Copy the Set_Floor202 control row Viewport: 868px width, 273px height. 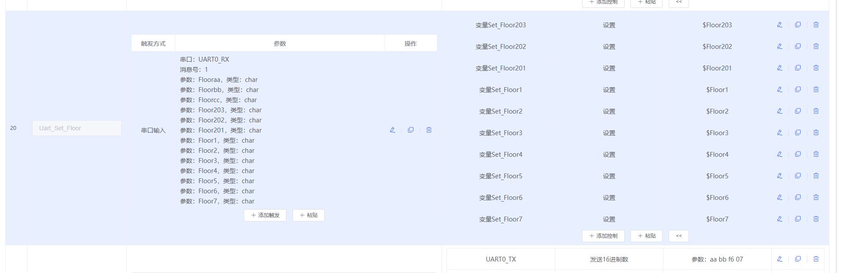[x=798, y=46]
